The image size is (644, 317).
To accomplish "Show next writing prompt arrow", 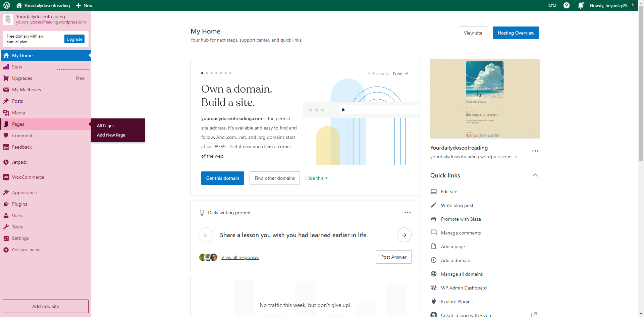I will 404,235.
